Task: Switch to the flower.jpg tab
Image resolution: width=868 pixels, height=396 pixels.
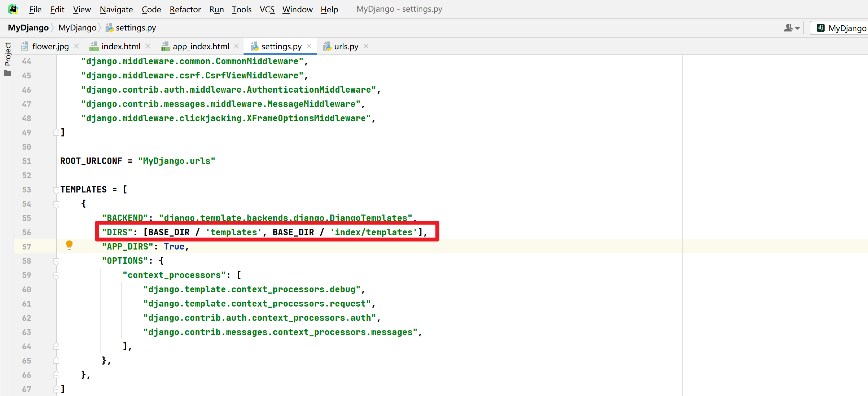Action: pyautogui.click(x=50, y=47)
